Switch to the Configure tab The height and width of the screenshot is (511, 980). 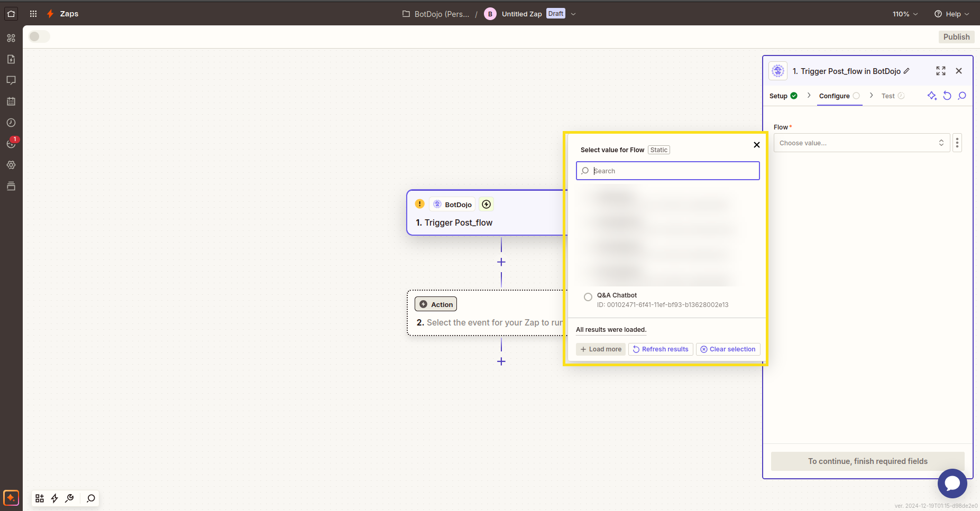point(839,96)
